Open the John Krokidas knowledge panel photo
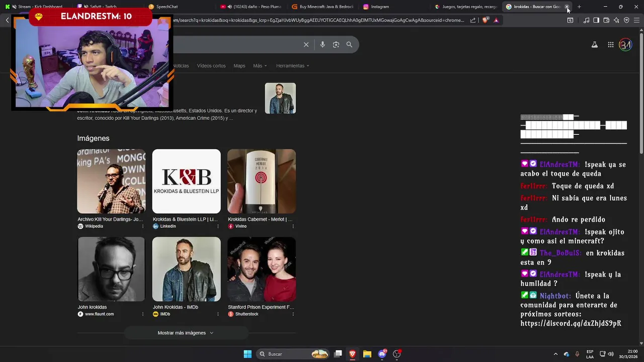This screenshot has width=644, height=362. pyautogui.click(x=280, y=98)
